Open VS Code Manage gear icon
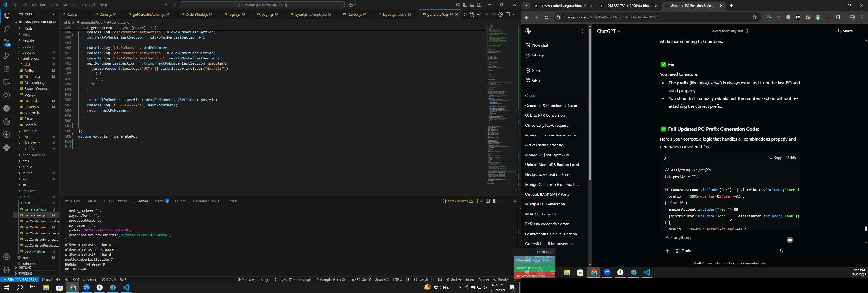Image resolution: width=868 pixels, height=293 pixels. point(7,270)
